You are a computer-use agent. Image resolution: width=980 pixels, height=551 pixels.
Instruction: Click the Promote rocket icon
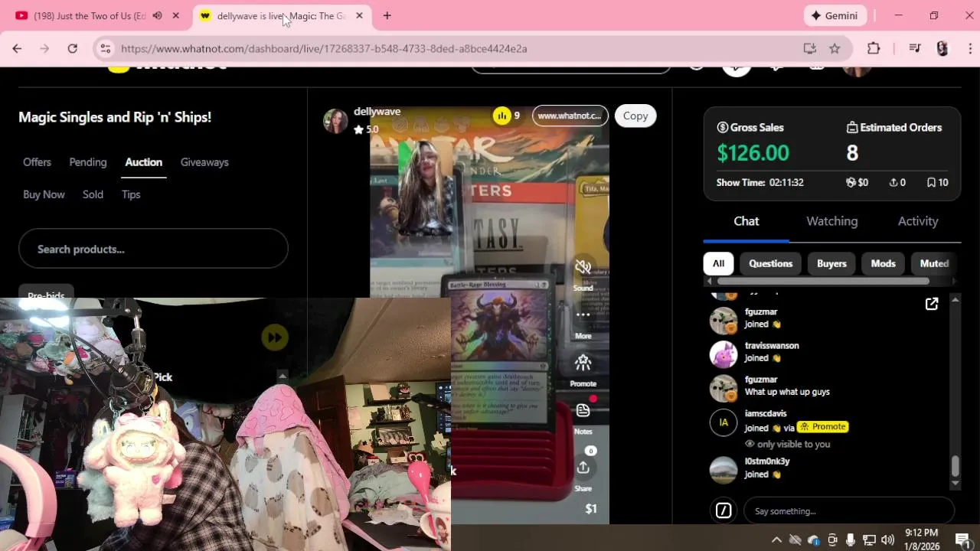coord(583,362)
